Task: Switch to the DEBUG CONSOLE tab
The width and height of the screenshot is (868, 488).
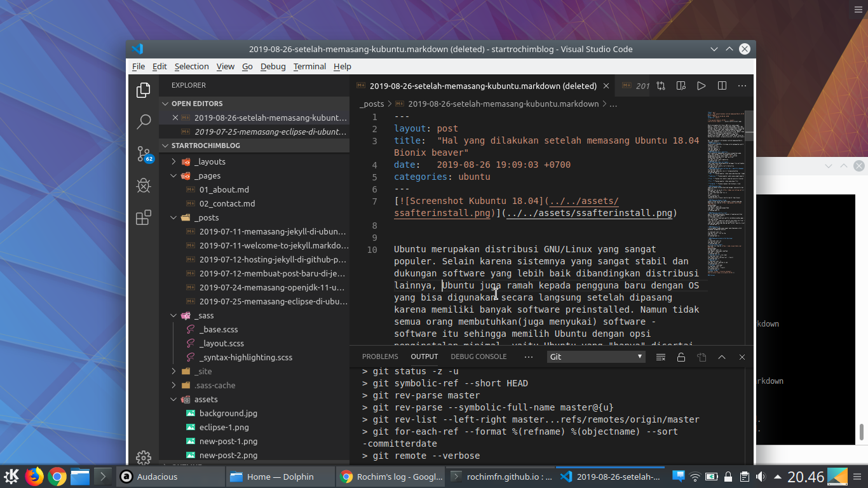Action: 478,357
